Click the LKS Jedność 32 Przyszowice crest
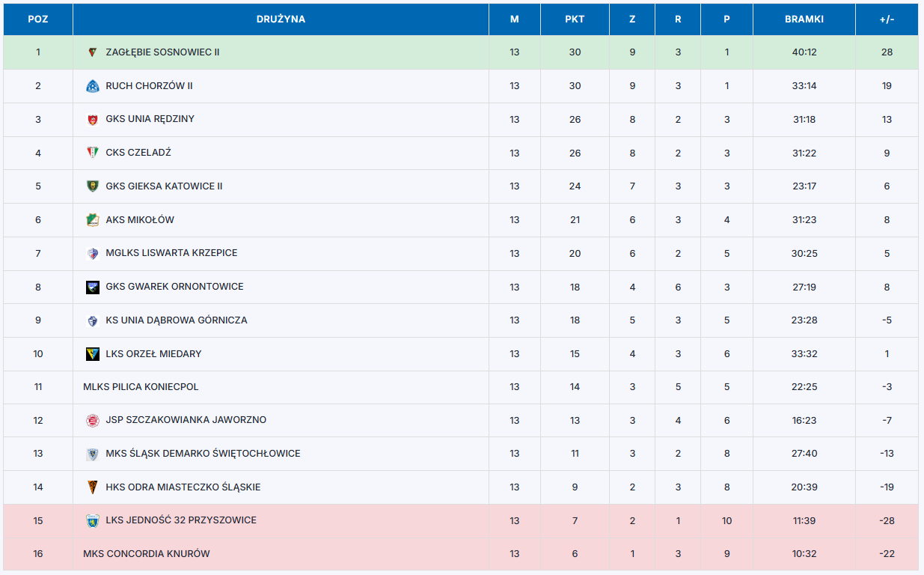Viewport: 924px width, 575px height. (x=92, y=520)
